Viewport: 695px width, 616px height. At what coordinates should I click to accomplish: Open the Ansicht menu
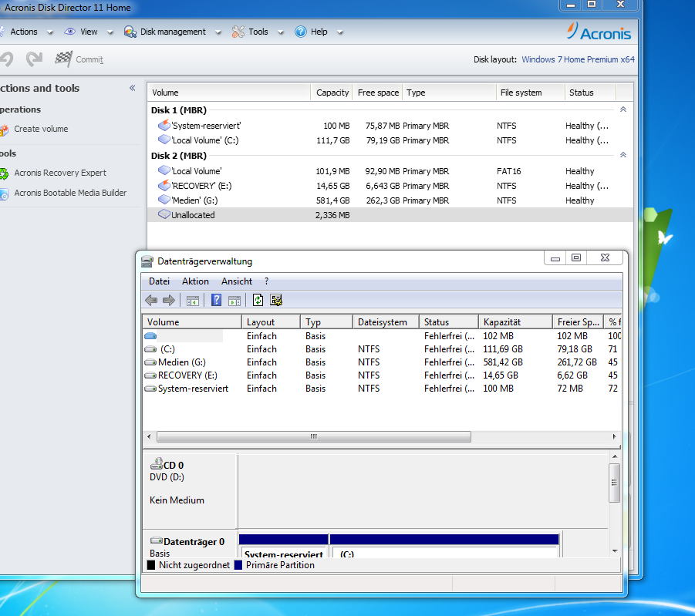(237, 281)
